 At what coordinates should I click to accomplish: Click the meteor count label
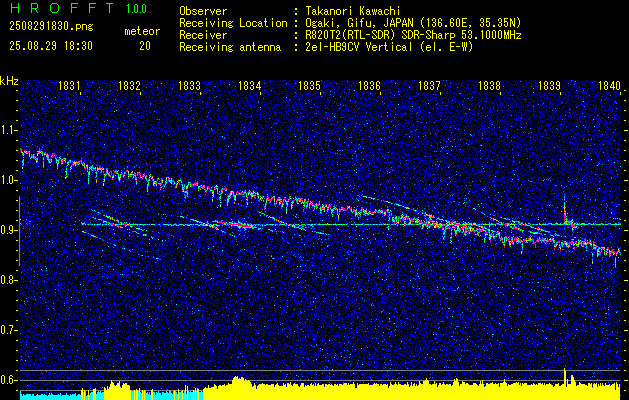142,31
